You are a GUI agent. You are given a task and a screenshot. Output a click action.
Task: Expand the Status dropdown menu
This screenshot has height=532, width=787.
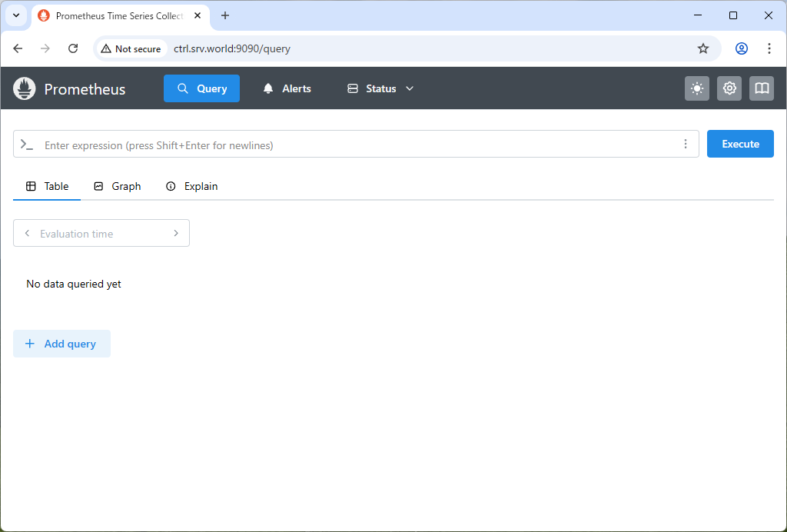[x=380, y=88]
